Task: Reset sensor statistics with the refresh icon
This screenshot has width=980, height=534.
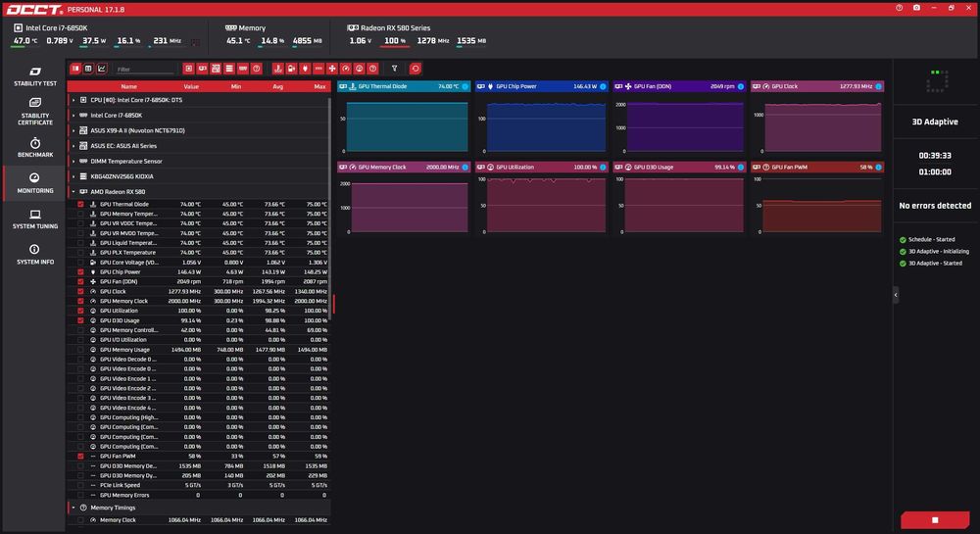Action: (x=415, y=69)
